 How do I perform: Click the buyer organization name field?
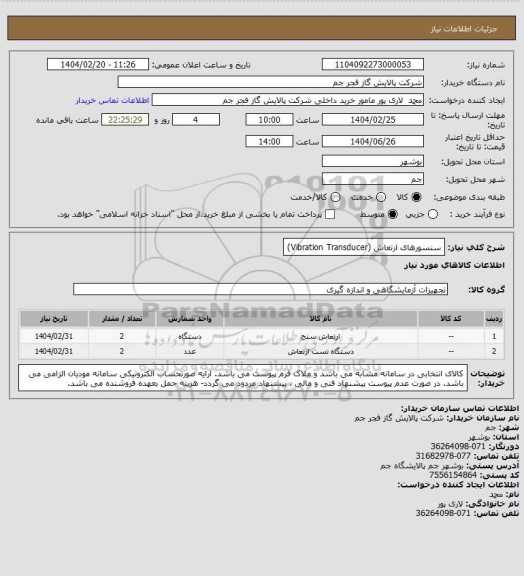pos(270,82)
